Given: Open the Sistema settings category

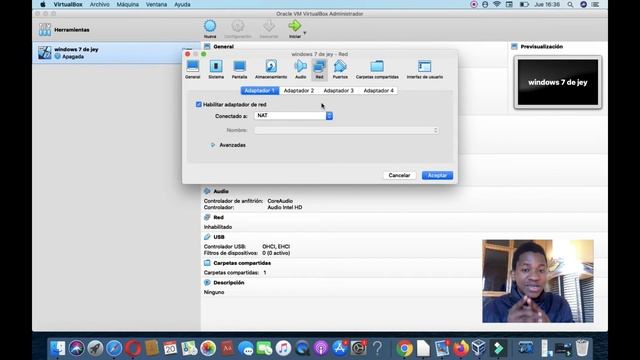Looking at the screenshot, I should click(216, 69).
